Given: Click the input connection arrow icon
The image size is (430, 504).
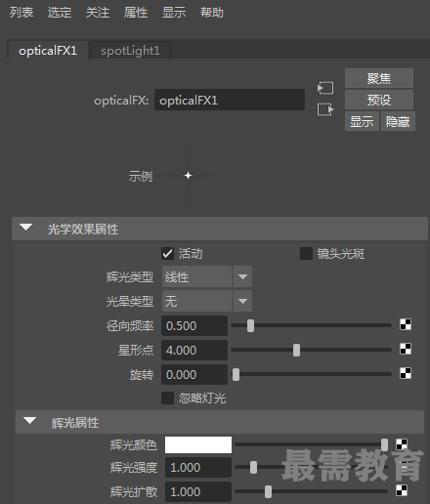Looking at the screenshot, I should [x=325, y=88].
